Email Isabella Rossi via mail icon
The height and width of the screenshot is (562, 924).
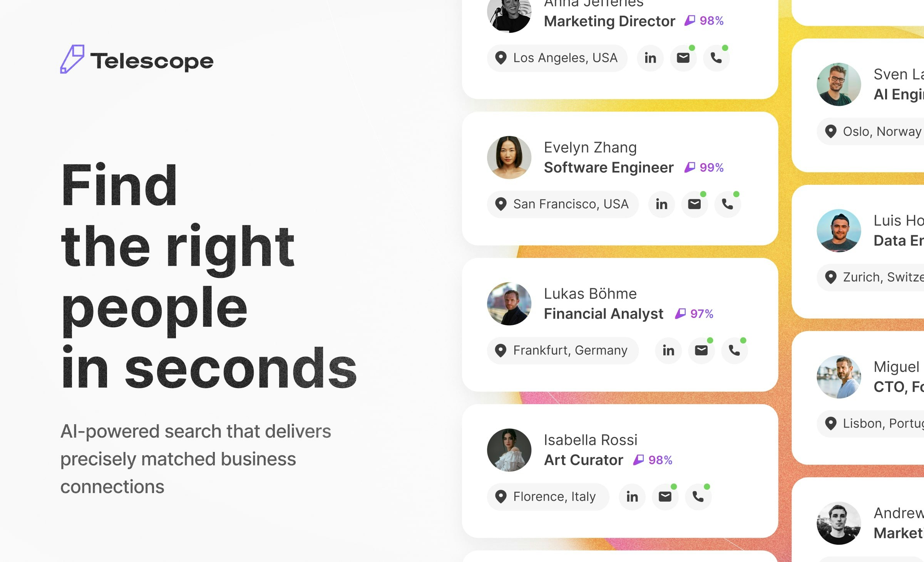(x=665, y=497)
